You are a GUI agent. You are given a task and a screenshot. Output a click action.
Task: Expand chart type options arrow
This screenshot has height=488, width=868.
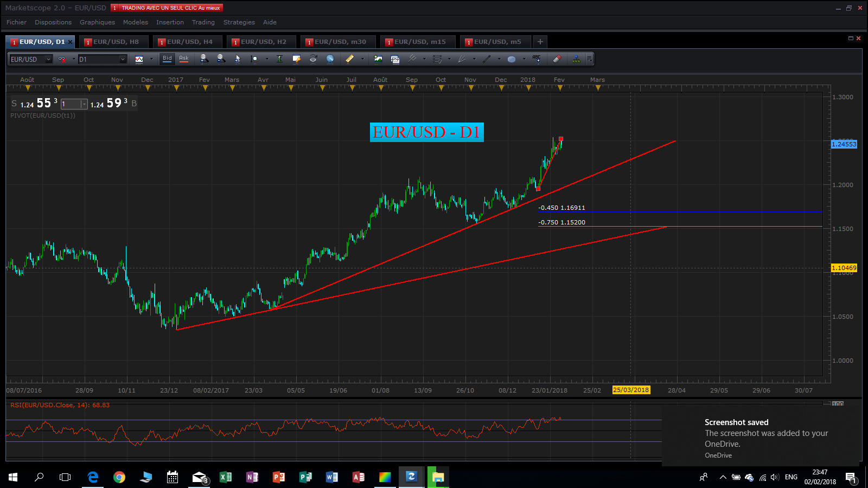(x=151, y=59)
